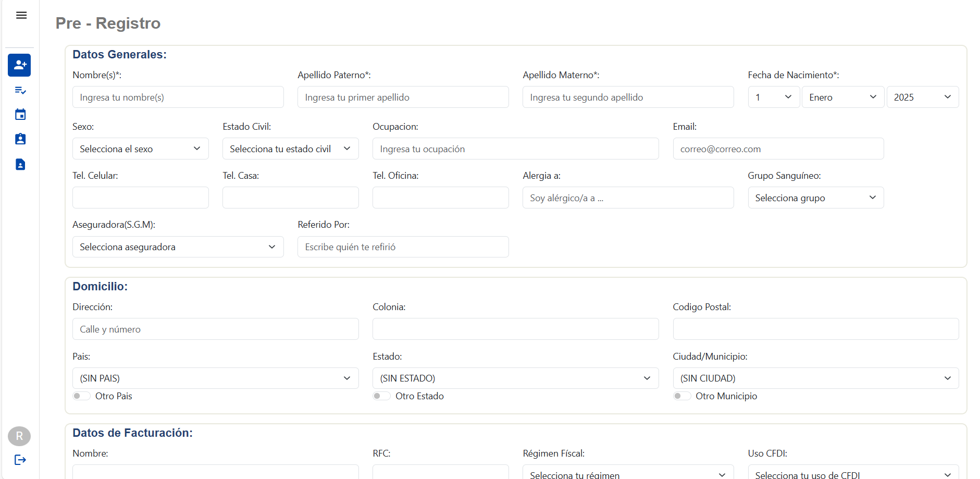The image size is (980, 479).
Task: Open the person document sidebar icon
Action: pos(20,165)
